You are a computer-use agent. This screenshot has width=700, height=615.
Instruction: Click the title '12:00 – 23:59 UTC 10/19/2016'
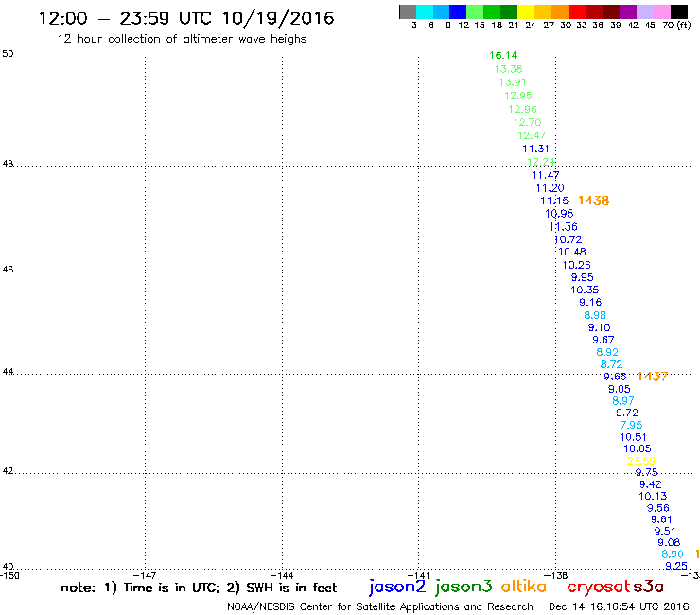tap(186, 18)
